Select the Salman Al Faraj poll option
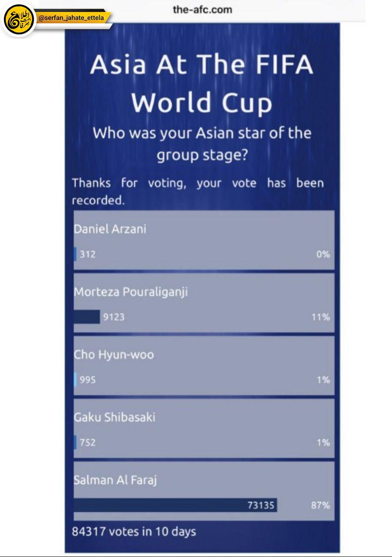 tap(204, 491)
